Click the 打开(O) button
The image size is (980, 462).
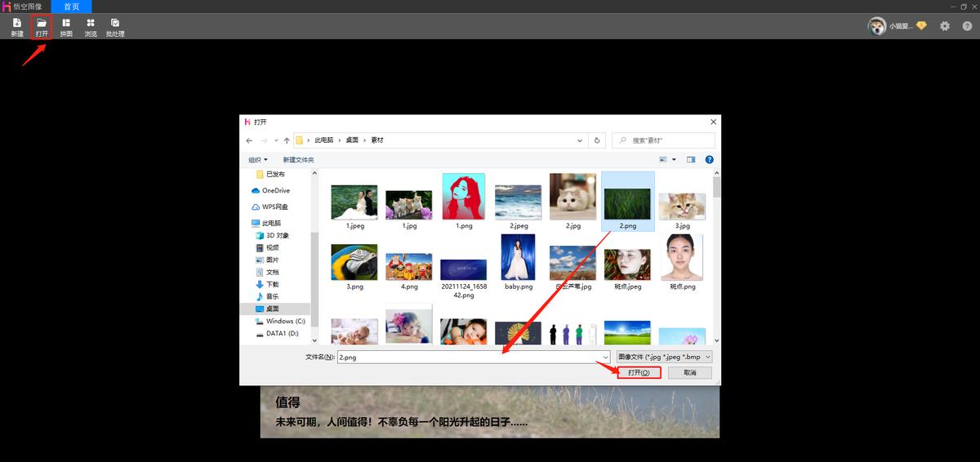(639, 372)
